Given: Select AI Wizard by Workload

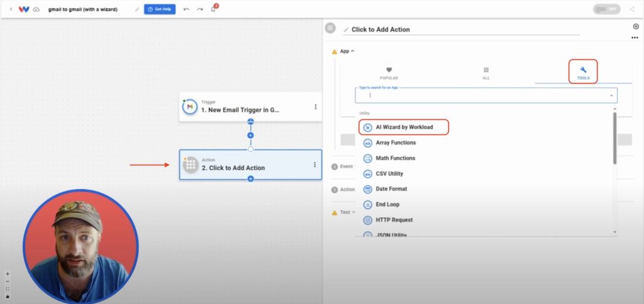Looking at the screenshot, I should click(404, 127).
